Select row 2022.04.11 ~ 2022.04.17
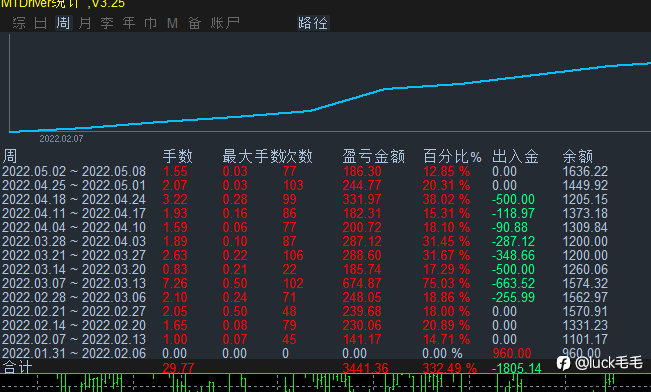651x392 pixels. (x=305, y=213)
